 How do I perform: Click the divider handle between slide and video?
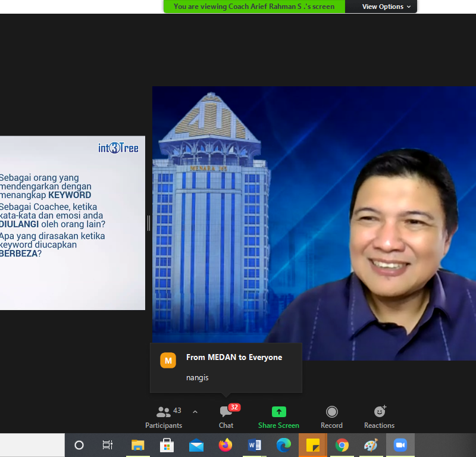click(x=148, y=223)
